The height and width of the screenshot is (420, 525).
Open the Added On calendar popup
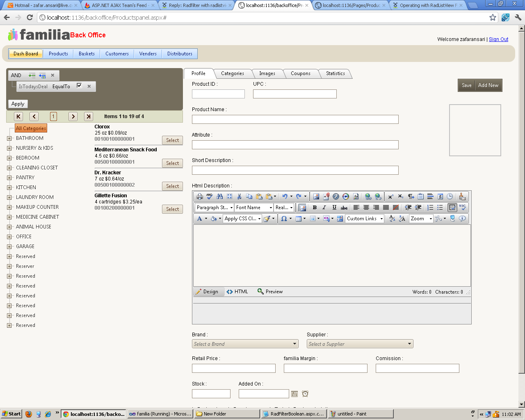coord(294,394)
